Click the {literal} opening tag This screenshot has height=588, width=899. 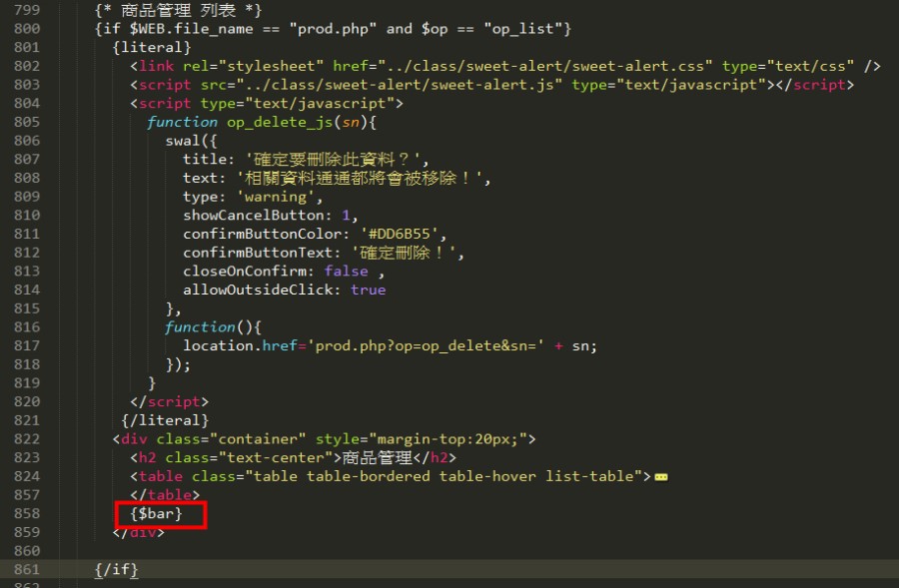(x=152, y=47)
